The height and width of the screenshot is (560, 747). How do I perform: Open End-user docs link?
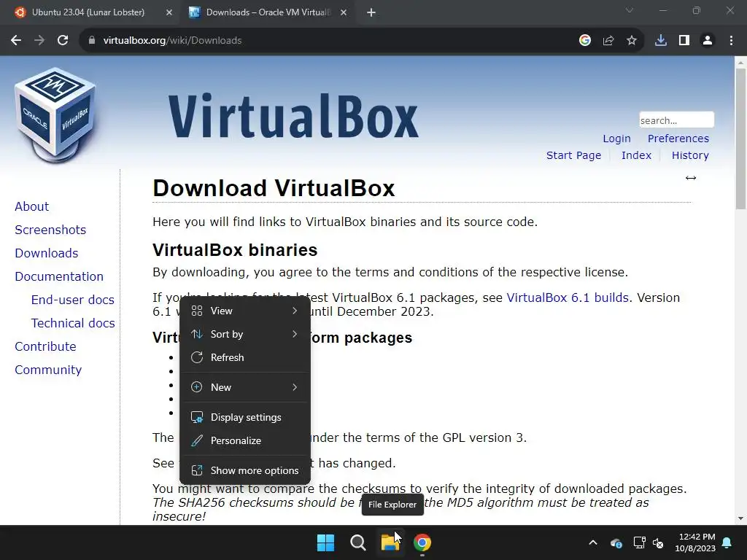72,300
